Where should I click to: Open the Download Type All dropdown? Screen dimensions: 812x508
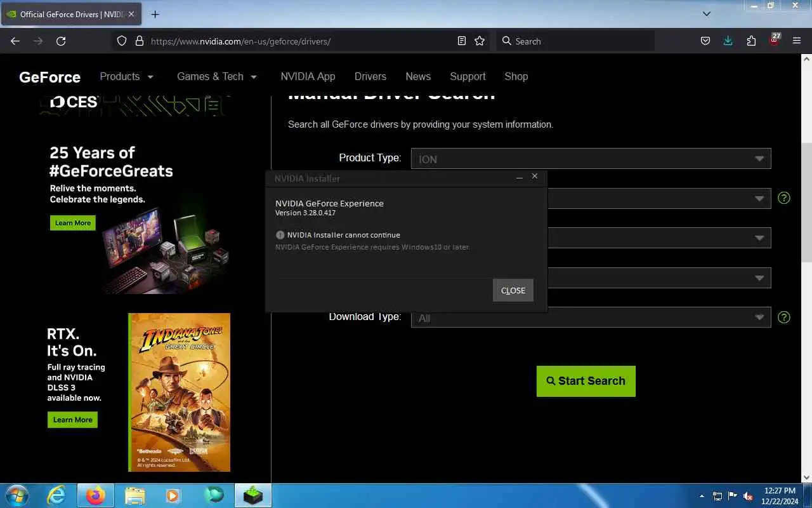(591, 317)
